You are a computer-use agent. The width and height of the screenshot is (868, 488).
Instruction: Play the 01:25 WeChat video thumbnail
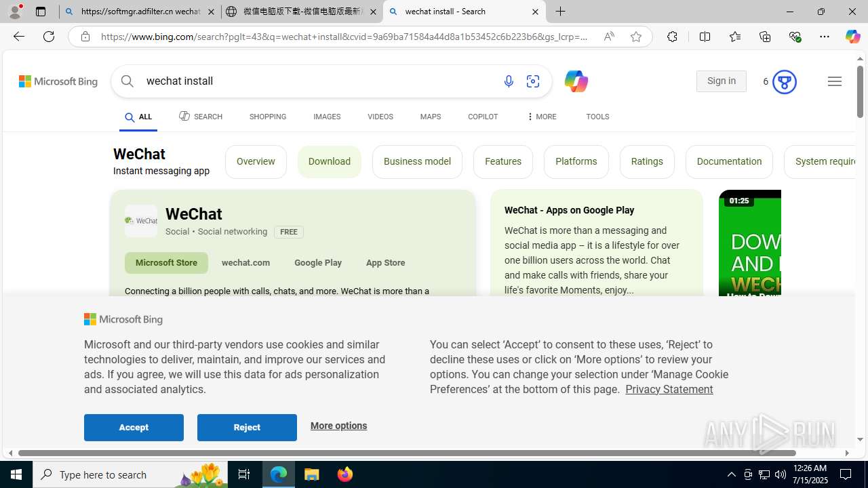click(x=750, y=244)
